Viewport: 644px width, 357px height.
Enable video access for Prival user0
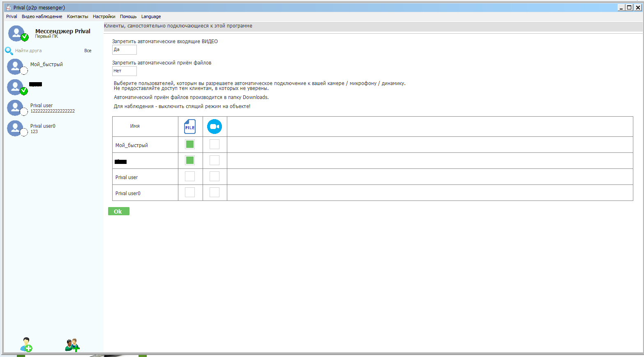pyautogui.click(x=215, y=192)
